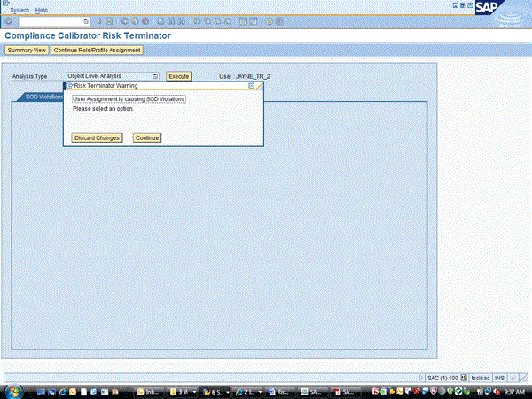This screenshot has height=399, width=532.
Task: Close the Risk Terminator Warning dialog
Action: click(x=252, y=86)
